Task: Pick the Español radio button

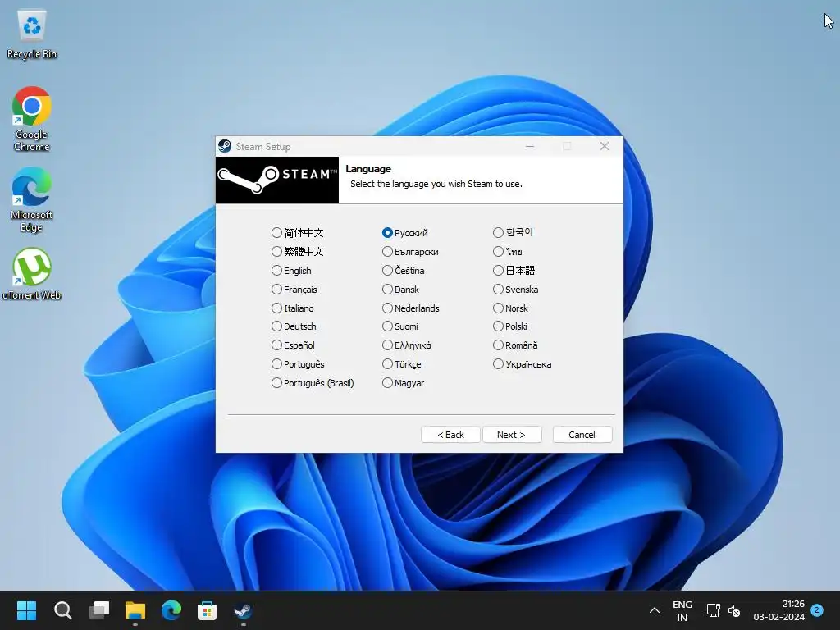Action: click(x=293, y=345)
